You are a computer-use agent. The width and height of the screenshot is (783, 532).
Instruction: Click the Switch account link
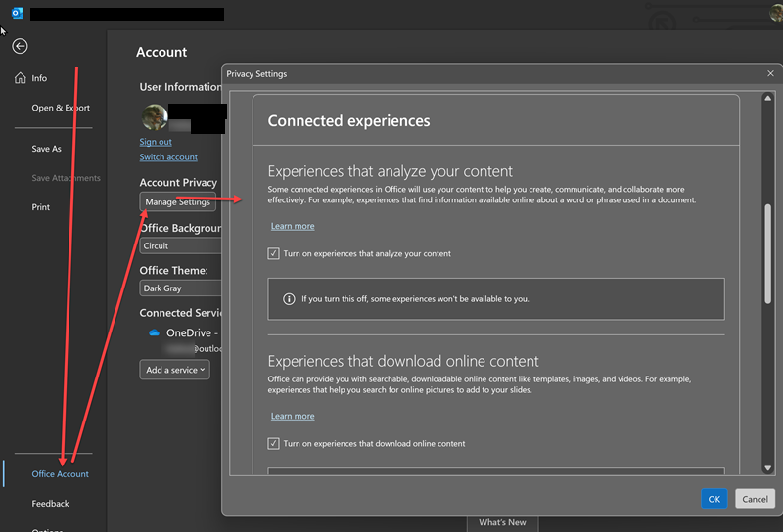(168, 157)
